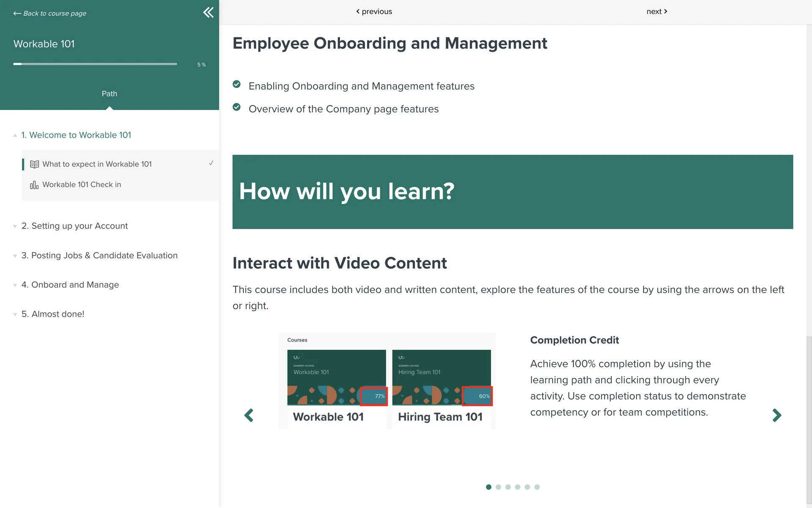Click the carousel left arrow

249,415
